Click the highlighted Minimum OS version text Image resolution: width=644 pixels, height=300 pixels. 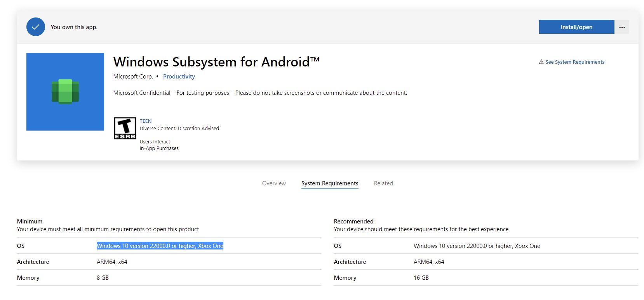pos(160,246)
